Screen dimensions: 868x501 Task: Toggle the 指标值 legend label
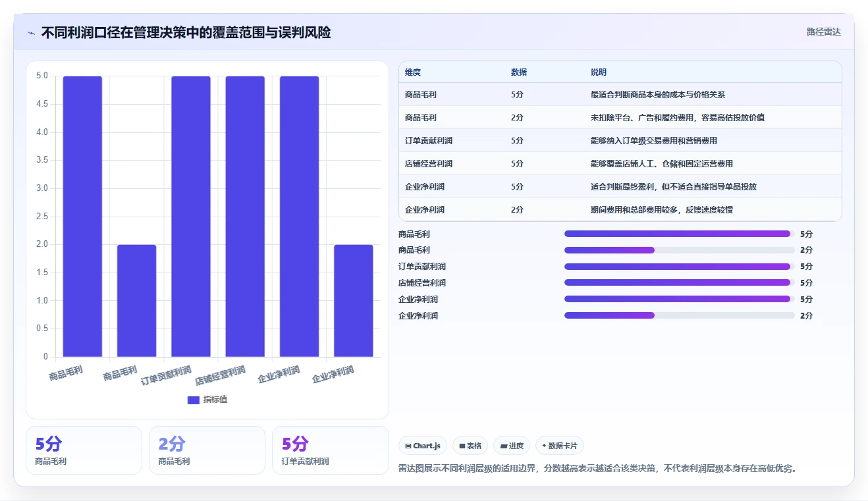215,400
